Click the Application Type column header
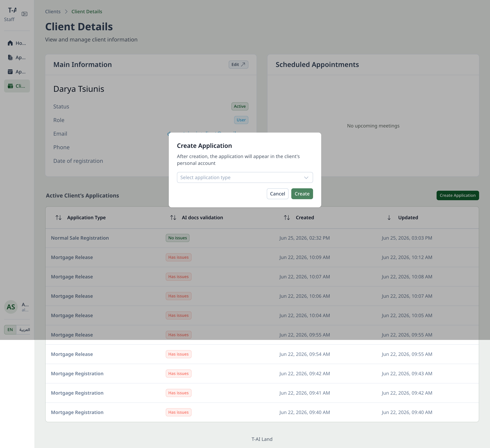This screenshot has height=448, width=490. coord(86,218)
